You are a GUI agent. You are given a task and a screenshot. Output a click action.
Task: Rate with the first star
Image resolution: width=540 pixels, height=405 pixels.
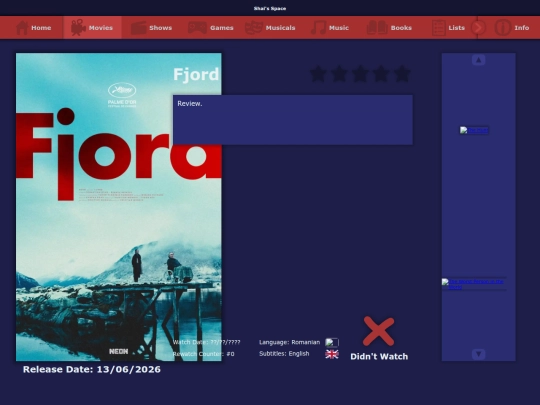point(318,74)
